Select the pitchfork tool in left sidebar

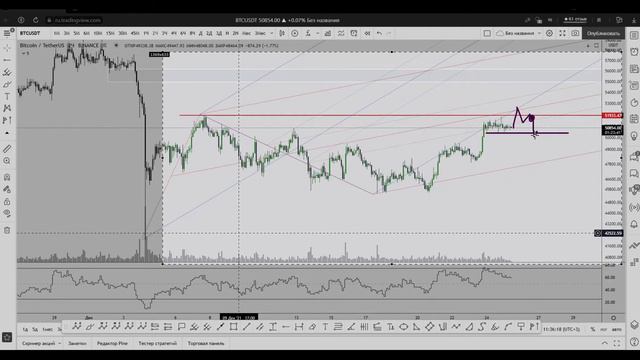7,73
